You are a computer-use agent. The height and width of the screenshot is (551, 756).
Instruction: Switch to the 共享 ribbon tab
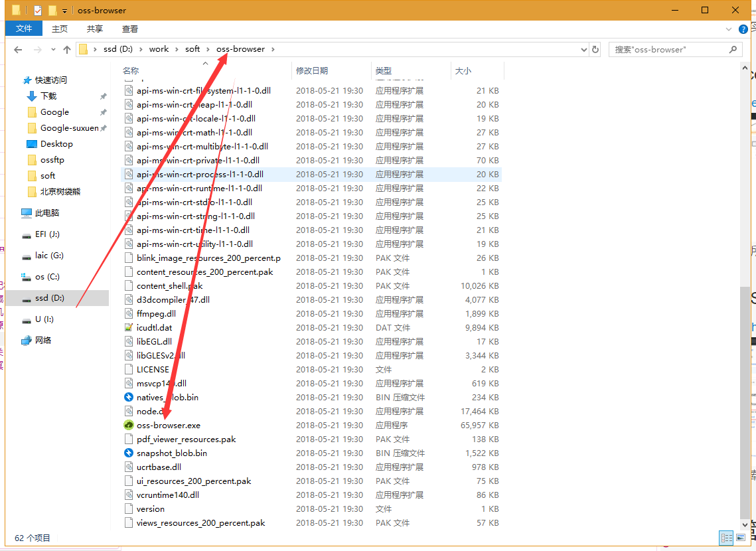pos(95,29)
